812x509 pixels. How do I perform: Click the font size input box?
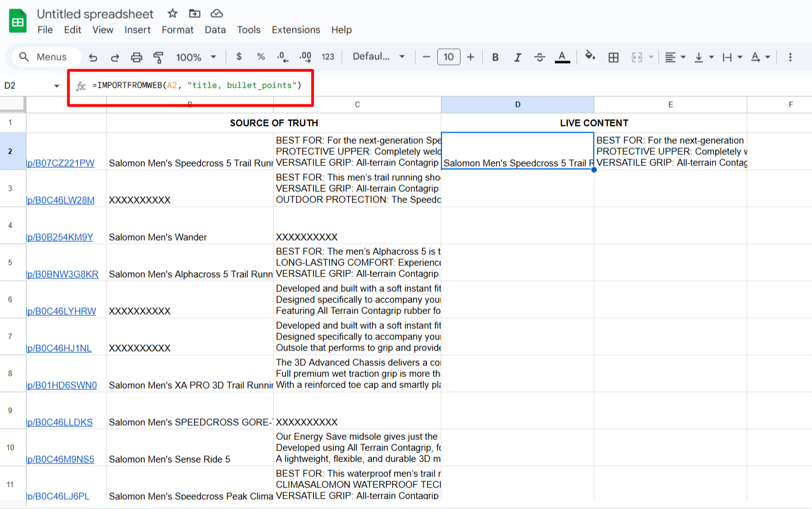[x=448, y=57]
